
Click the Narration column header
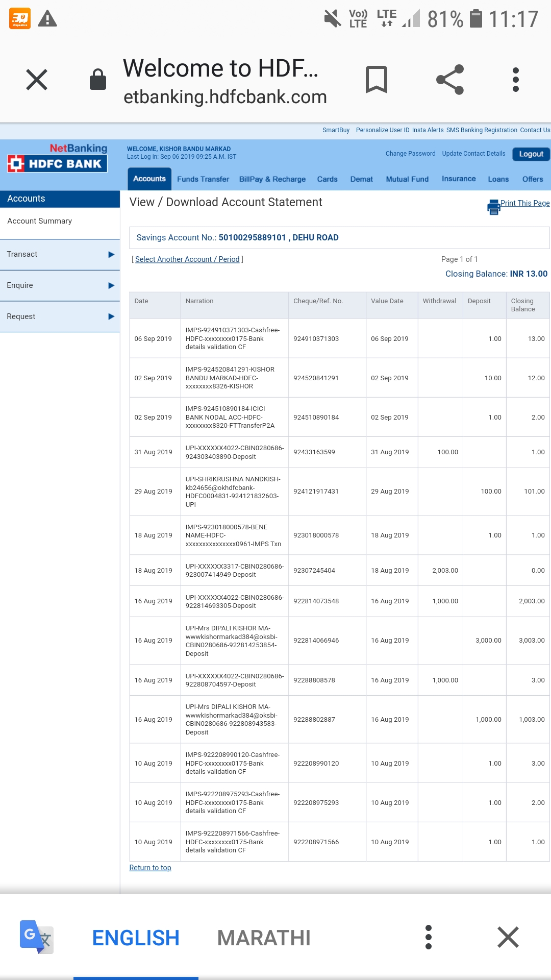pos(199,301)
